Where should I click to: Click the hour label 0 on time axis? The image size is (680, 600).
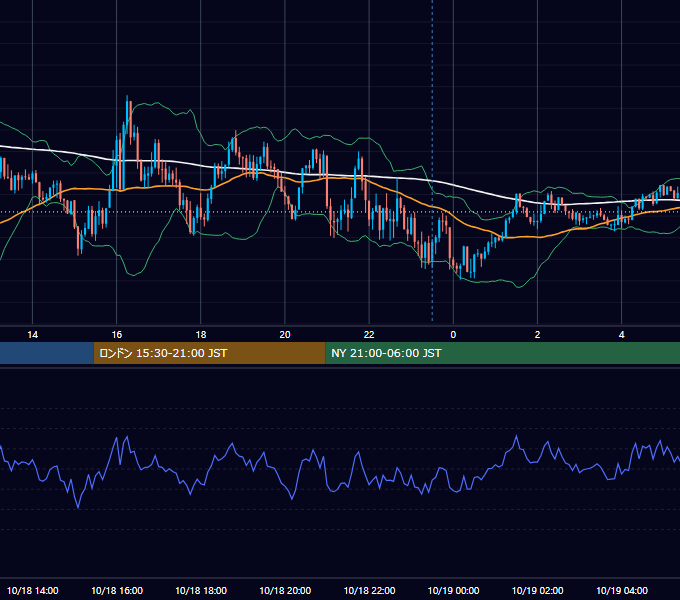pyautogui.click(x=453, y=335)
